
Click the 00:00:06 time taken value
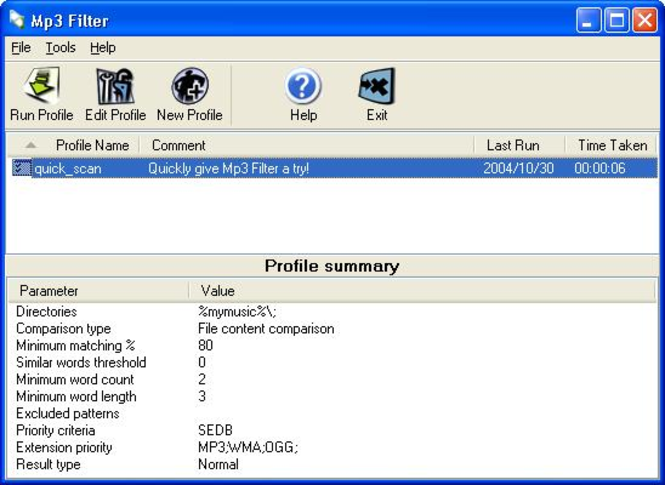click(600, 169)
